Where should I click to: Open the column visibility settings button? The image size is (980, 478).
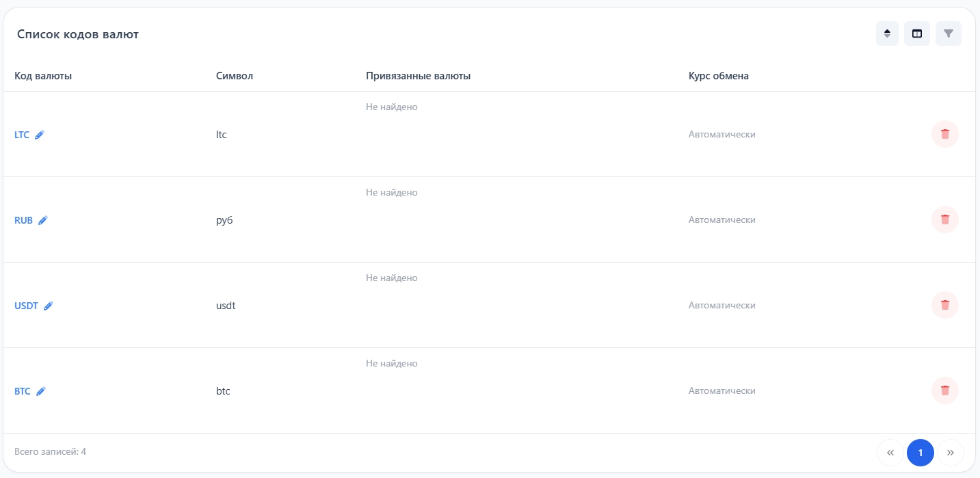pos(916,34)
